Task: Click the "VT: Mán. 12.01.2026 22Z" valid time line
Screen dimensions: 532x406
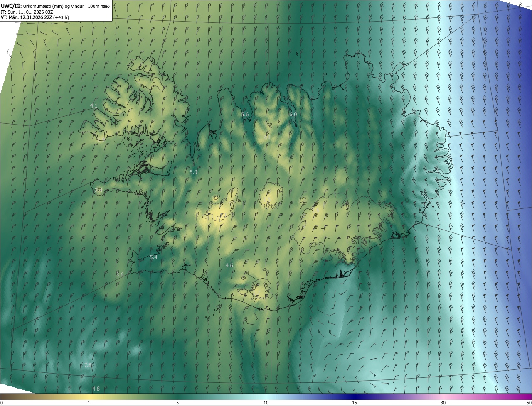Action: (x=35, y=17)
